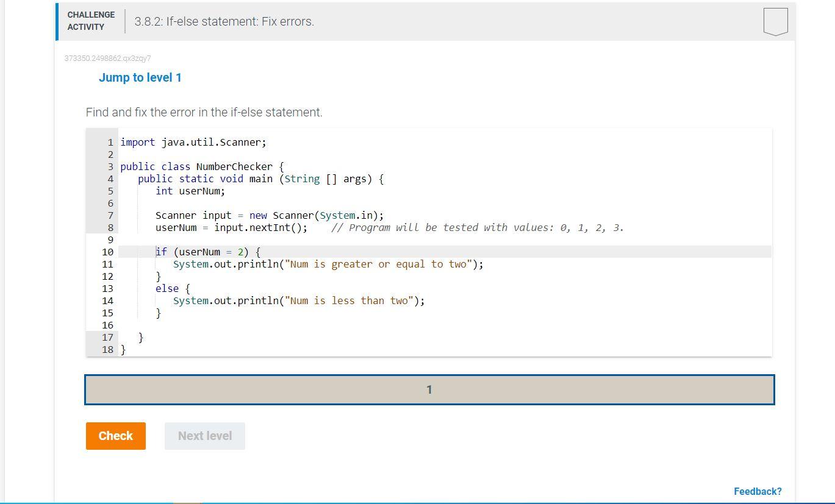This screenshot has height=504, width=835.
Task: Click line number 10 in the gutter
Action: [x=107, y=251]
